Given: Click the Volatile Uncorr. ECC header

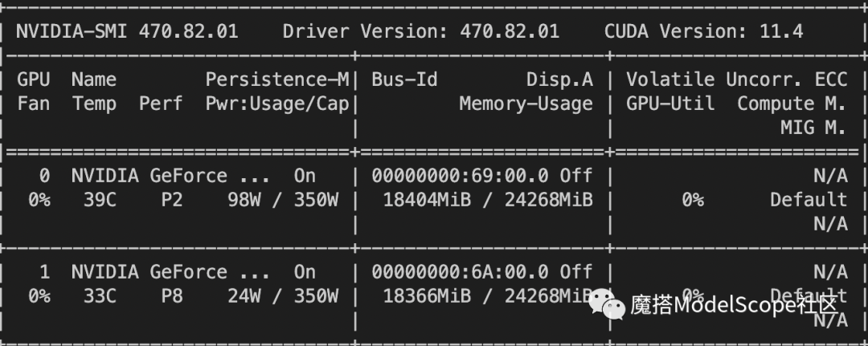Looking at the screenshot, I should tap(737, 79).
